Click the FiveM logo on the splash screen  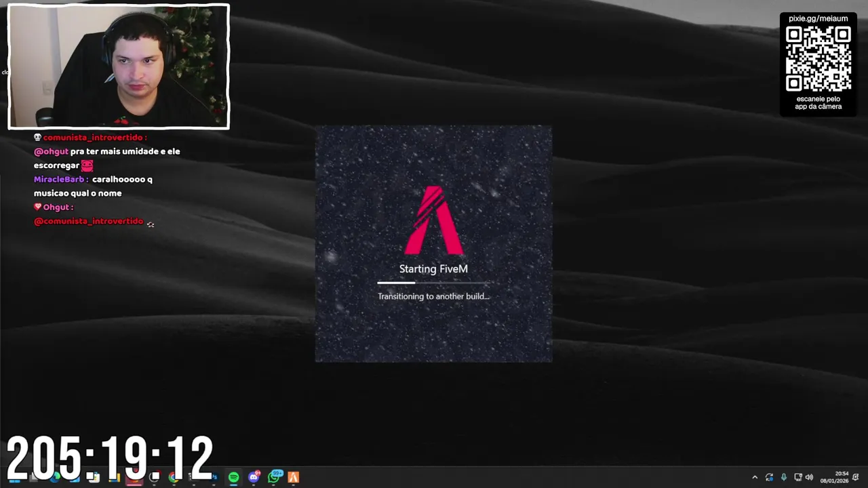click(433, 220)
